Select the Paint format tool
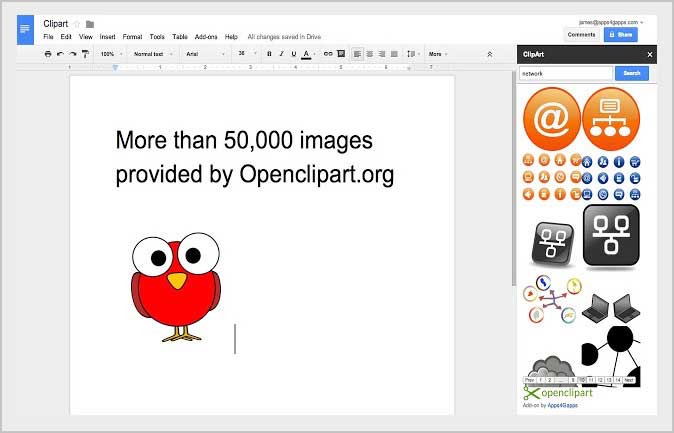Image resolution: width=674 pixels, height=433 pixels. click(85, 54)
